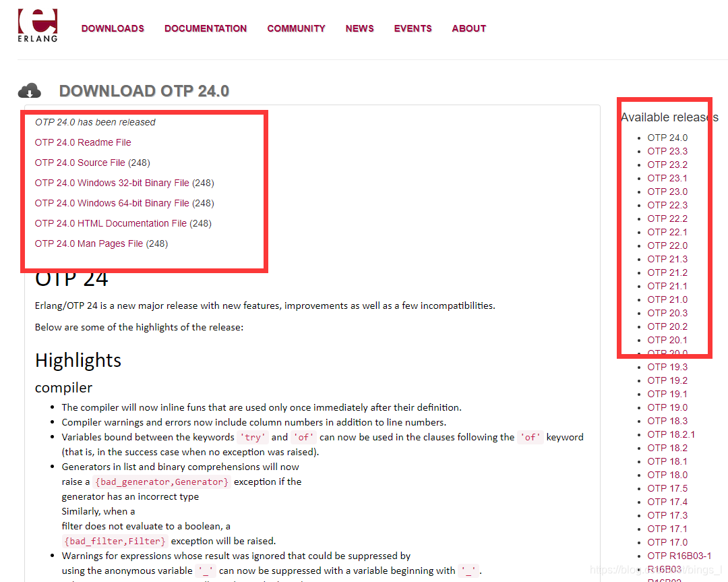
Task: Click the {bad_filter,Filter} code snippet
Action: click(115, 541)
